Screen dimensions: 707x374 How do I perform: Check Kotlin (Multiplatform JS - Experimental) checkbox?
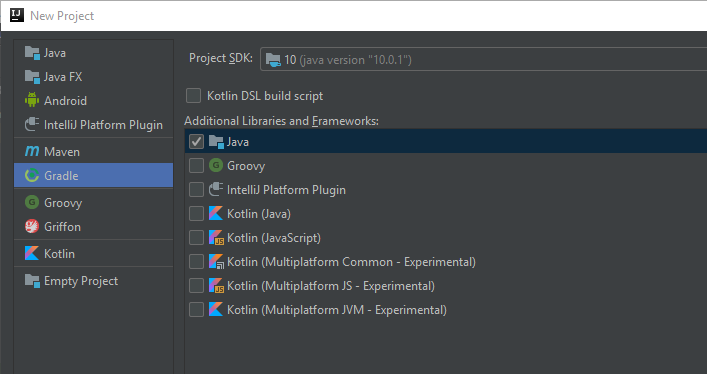click(x=196, y=286)
